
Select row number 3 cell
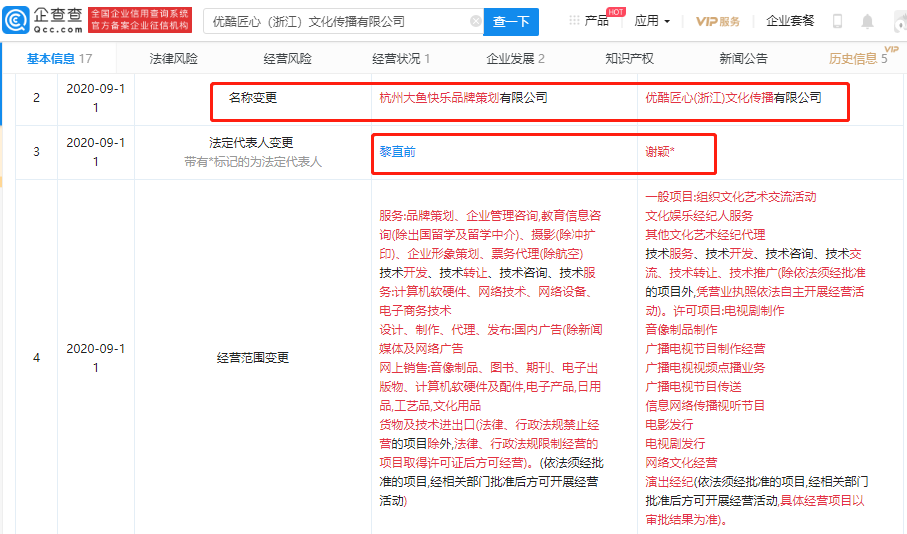pos(36,152)
